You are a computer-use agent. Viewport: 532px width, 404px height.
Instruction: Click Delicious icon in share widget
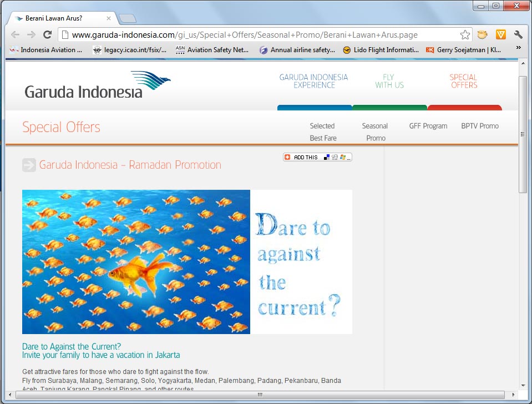(x=326, y=157)
